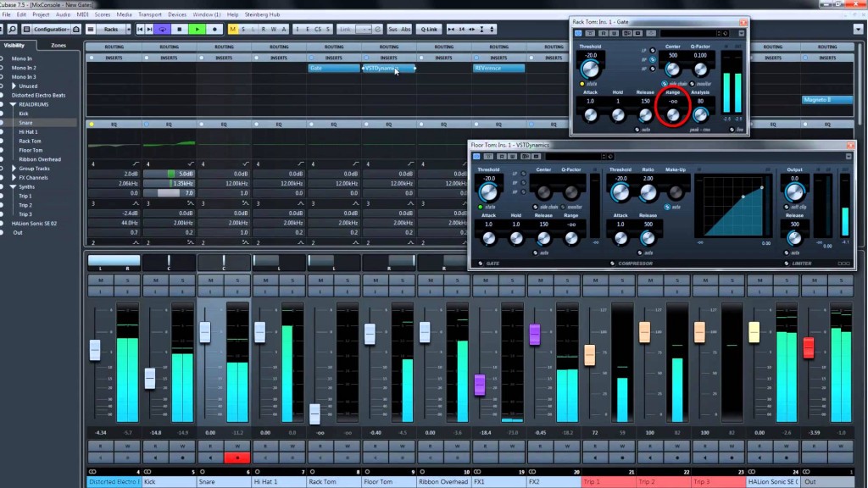Toggle side chain in Rack Tom Gate
868x488 pixels.
[665, 84]
